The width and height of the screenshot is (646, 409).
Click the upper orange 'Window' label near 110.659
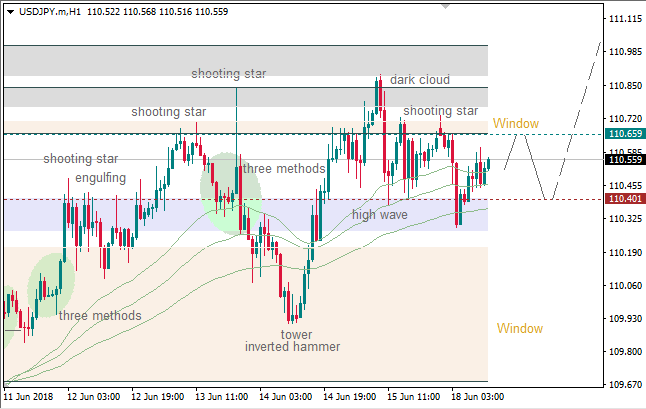coord(516,123)
